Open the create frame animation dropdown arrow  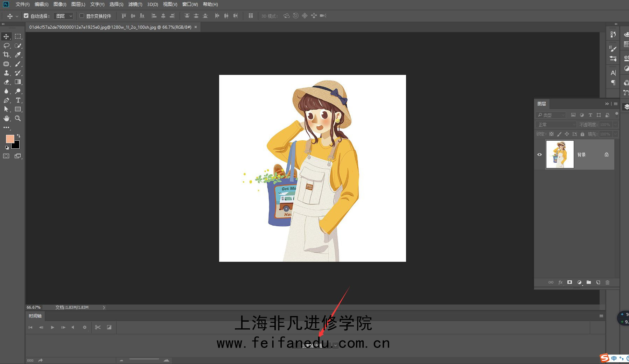click(335, 345)
